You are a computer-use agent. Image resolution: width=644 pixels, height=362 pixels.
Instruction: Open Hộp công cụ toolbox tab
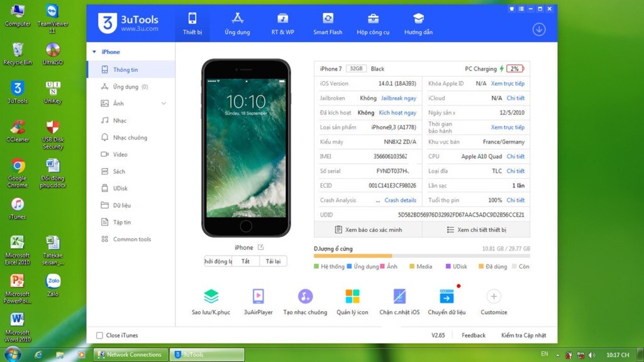[x=373, y=24]
